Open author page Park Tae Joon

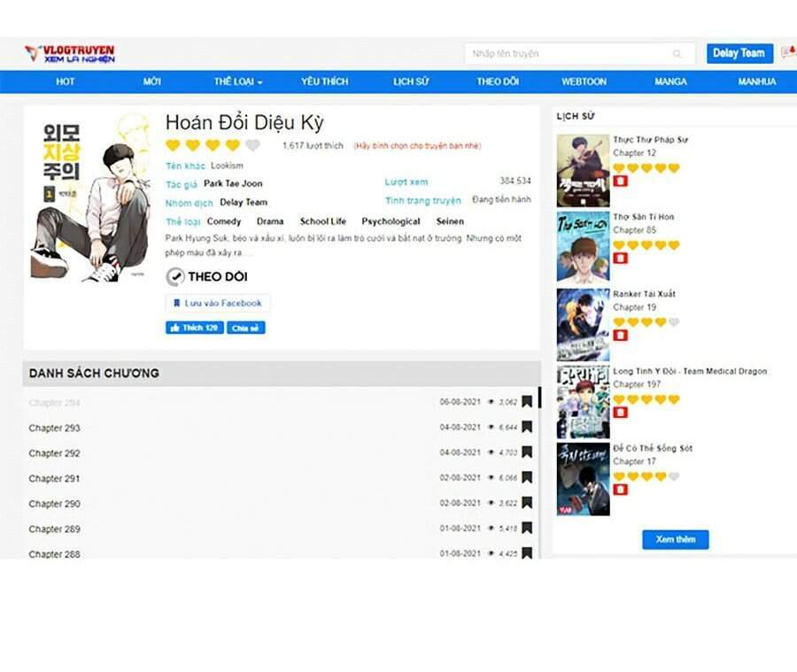(x=234, y=183)
